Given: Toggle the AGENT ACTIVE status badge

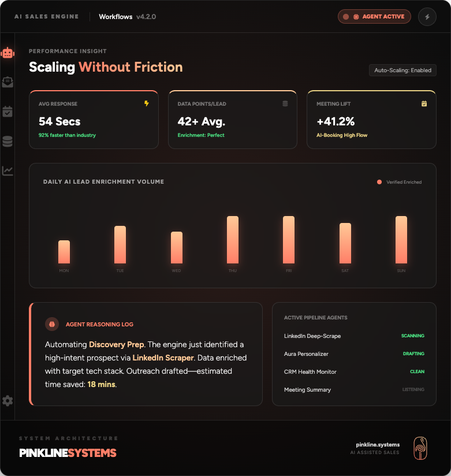Looking at the screenshot, I should coord(374,16).
